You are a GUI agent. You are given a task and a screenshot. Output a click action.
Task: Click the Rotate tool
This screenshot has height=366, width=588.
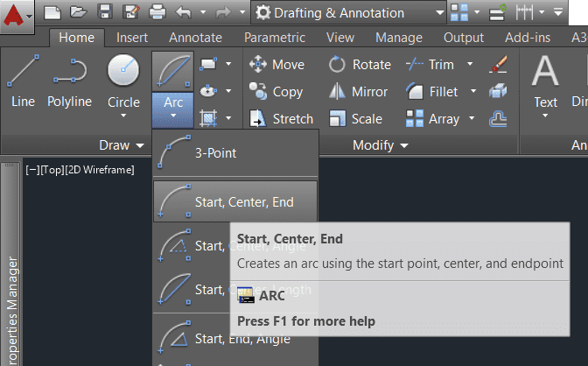coord(360,65)
